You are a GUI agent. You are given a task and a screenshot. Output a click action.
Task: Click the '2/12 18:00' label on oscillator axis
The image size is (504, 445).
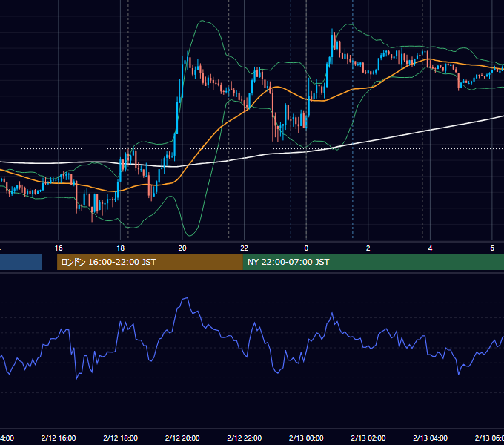120,438
